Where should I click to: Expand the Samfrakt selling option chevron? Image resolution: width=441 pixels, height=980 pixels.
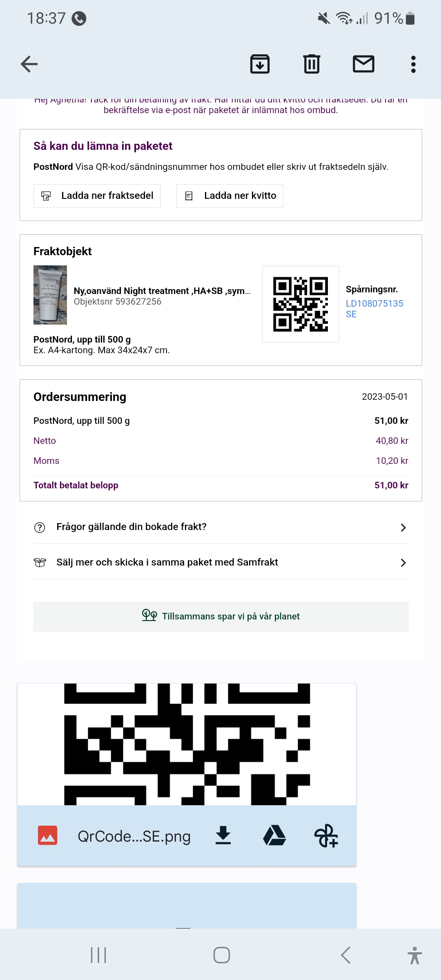pyautogui.click(x=403, y=563)
